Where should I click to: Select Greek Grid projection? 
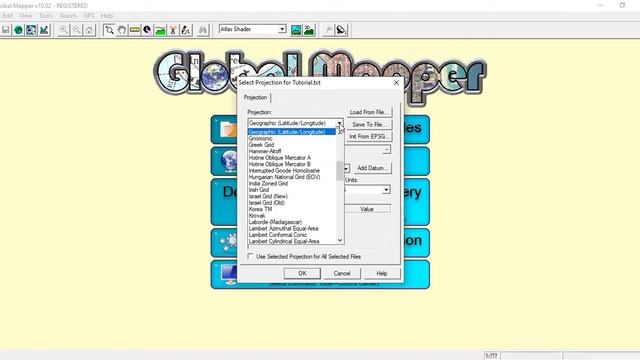292,145
